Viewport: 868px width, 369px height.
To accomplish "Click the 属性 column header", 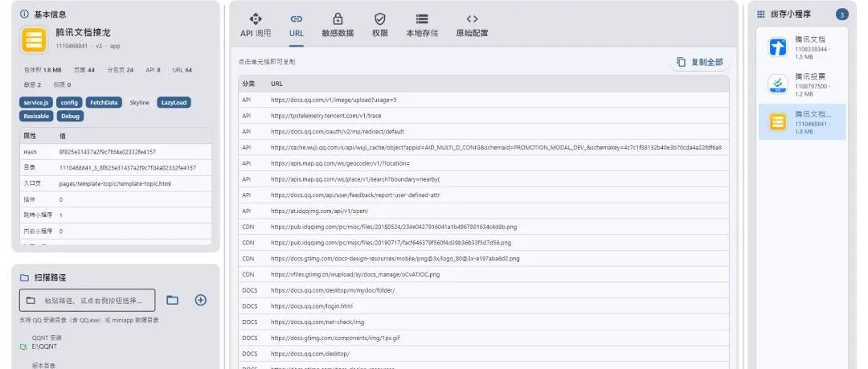I will (30, 136).
